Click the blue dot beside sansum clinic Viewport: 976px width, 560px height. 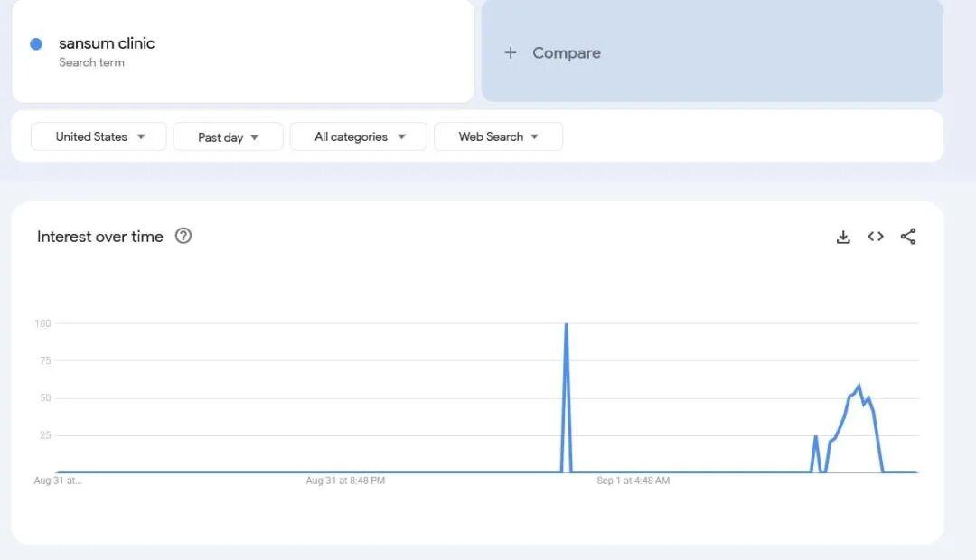click(36, 44)
